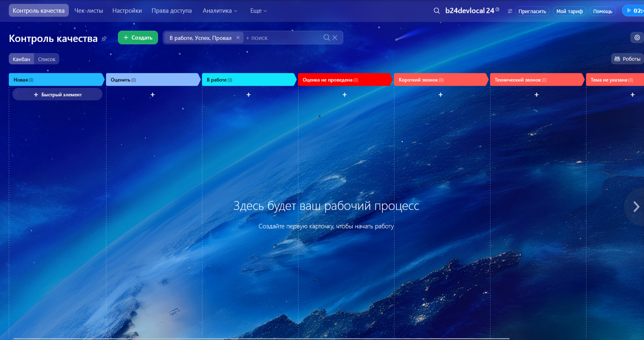Click the Оценить stage header
This screenshot has height=340, width=644.
click(153, 80)
